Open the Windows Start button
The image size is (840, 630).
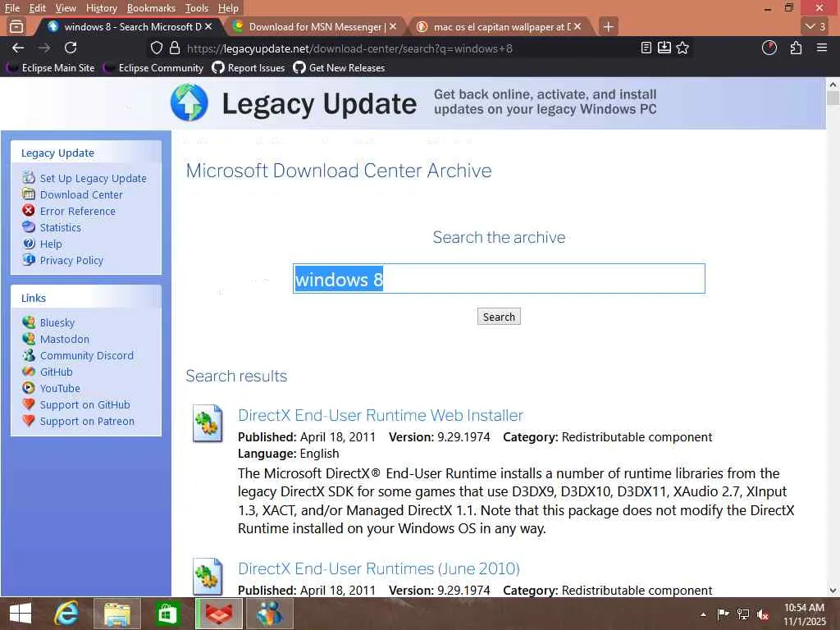[21, 614]
